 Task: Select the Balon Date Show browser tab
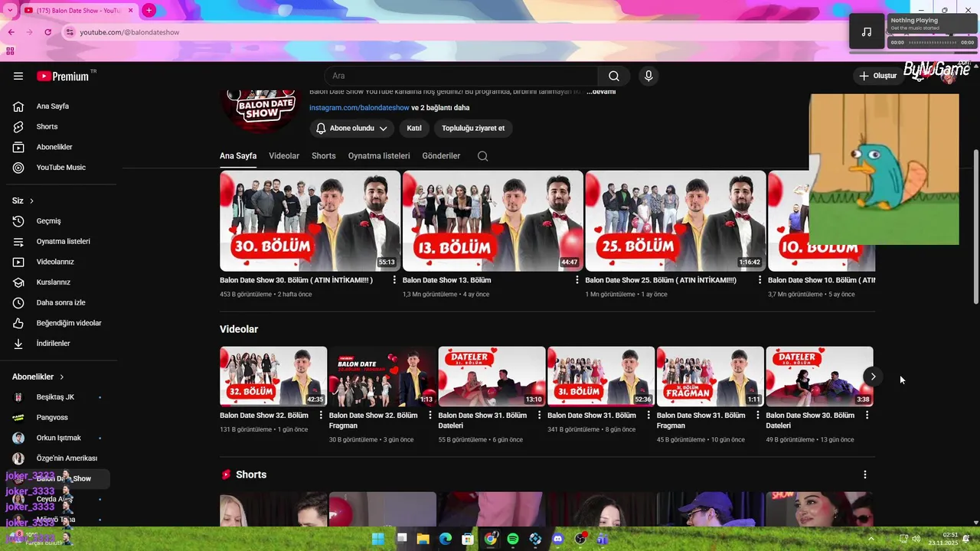coord(79,10)
